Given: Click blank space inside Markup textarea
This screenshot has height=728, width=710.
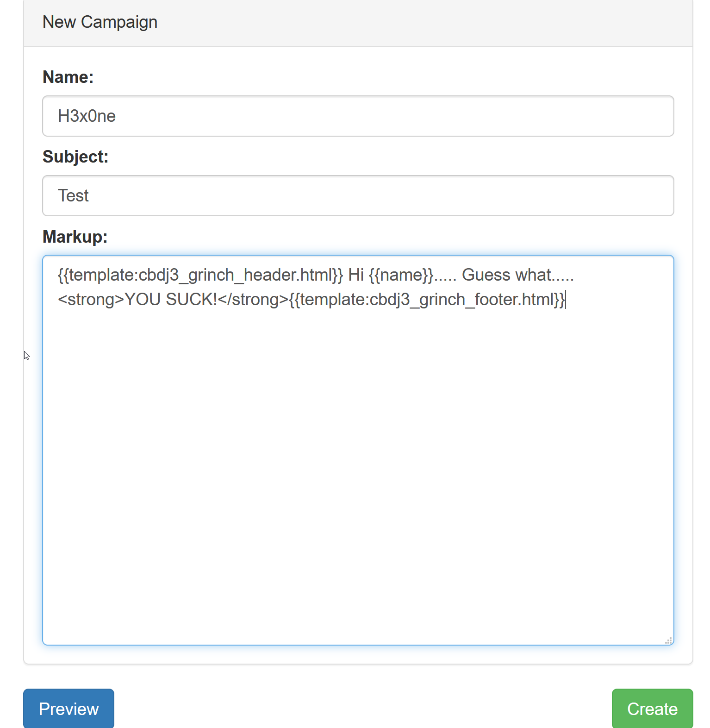Looking at the screenshot, I should click(x=357, y=463).
